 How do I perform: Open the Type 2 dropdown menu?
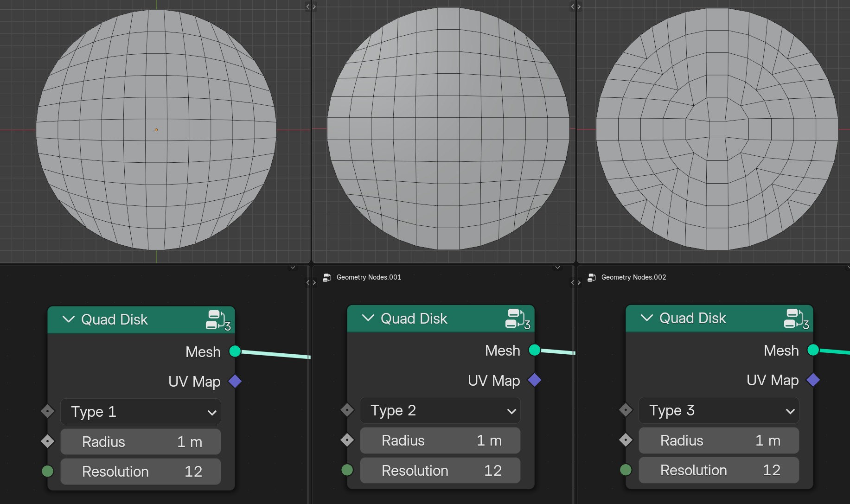pos(440,410)
